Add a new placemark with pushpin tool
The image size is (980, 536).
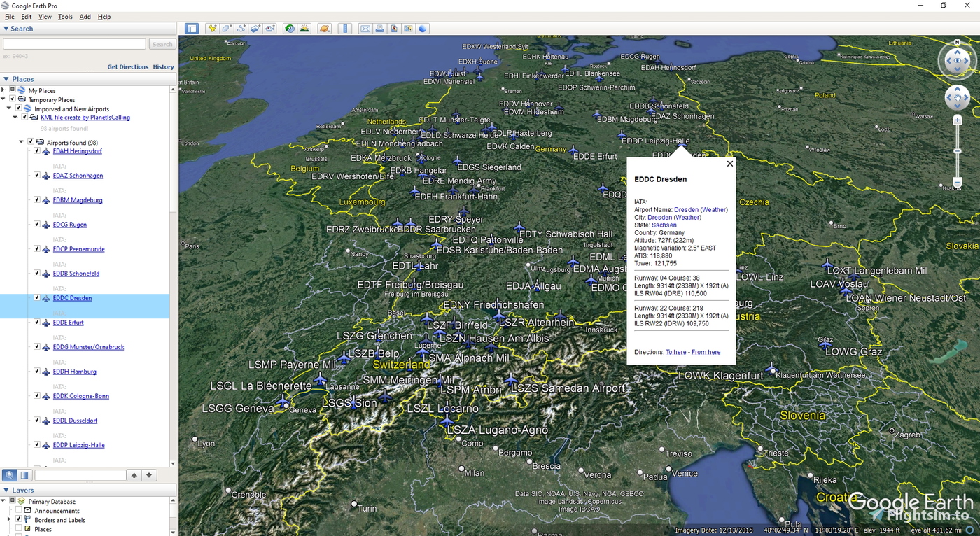(212, 29)
